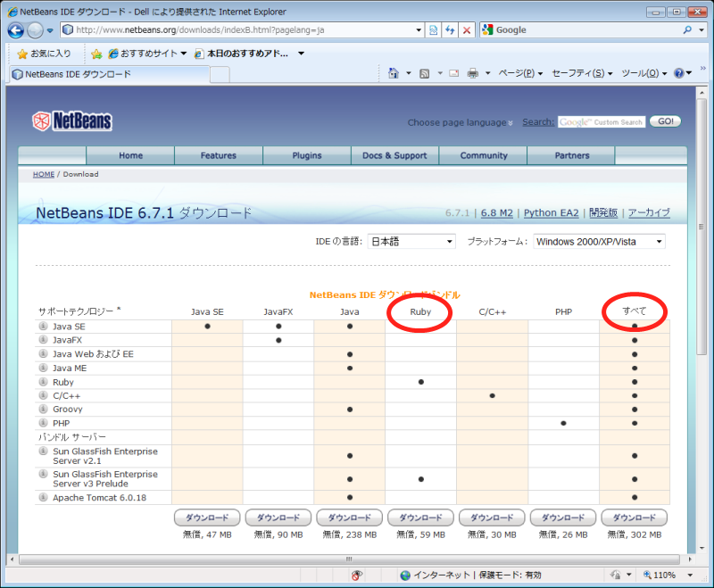714x588 pixels.
Task: Click the new tab button beside NetBeans tab
Action: click(x=220, y=74)
